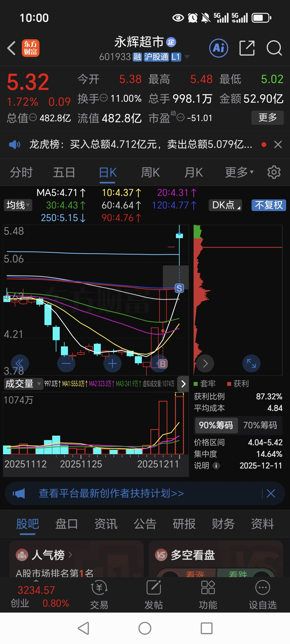The image size is (290, 644).
Task: Toggle 不复权 adjustment mode
Action: tap(268, 205)
